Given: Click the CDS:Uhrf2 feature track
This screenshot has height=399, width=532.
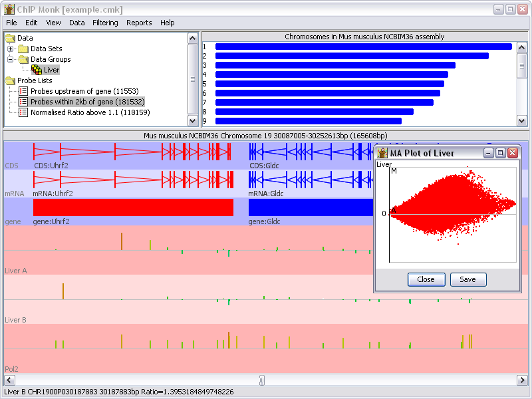Looking at the screenshot, I should 132,152.
